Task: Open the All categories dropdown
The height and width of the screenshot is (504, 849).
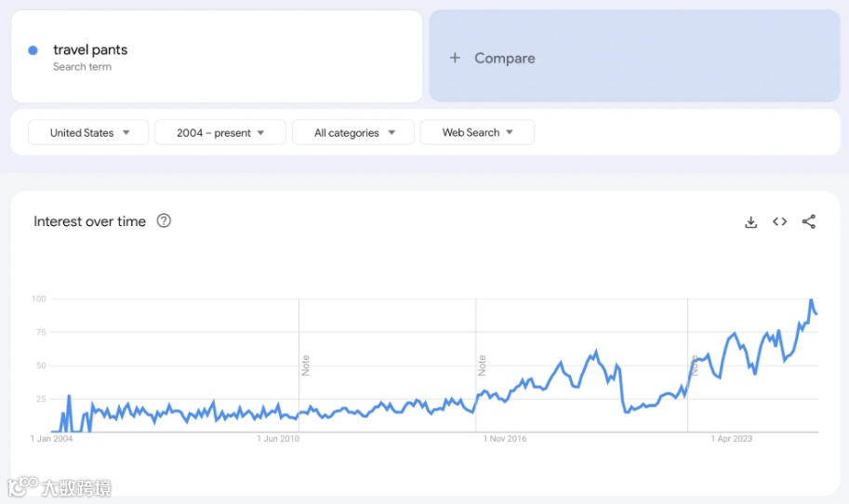Action: click(x=354, y=133)
